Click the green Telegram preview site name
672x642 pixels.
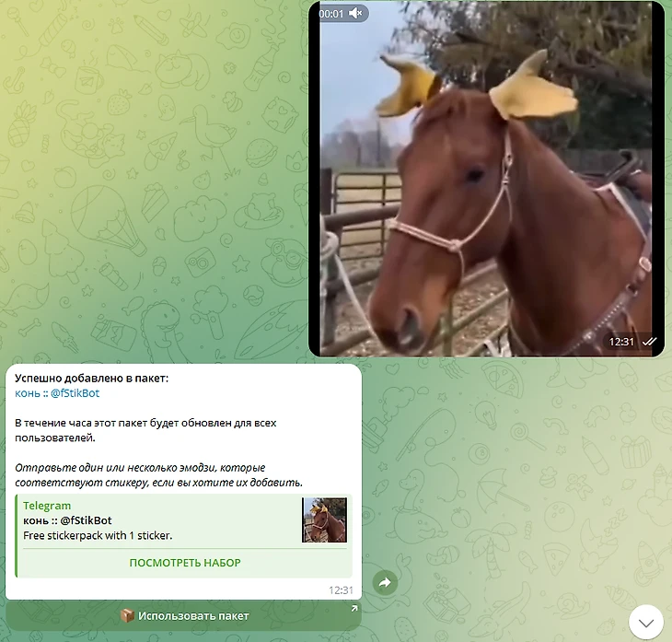pos(47,506)
